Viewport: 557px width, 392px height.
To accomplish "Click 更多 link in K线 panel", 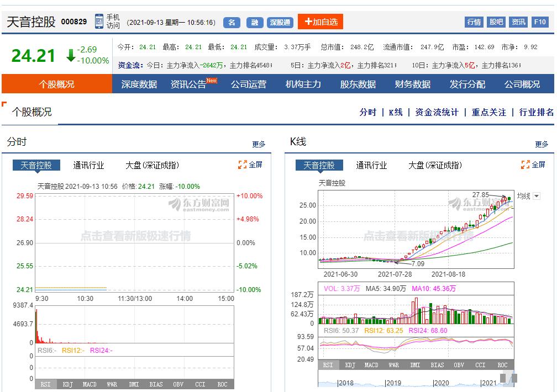I will click(x=542, y=144).
